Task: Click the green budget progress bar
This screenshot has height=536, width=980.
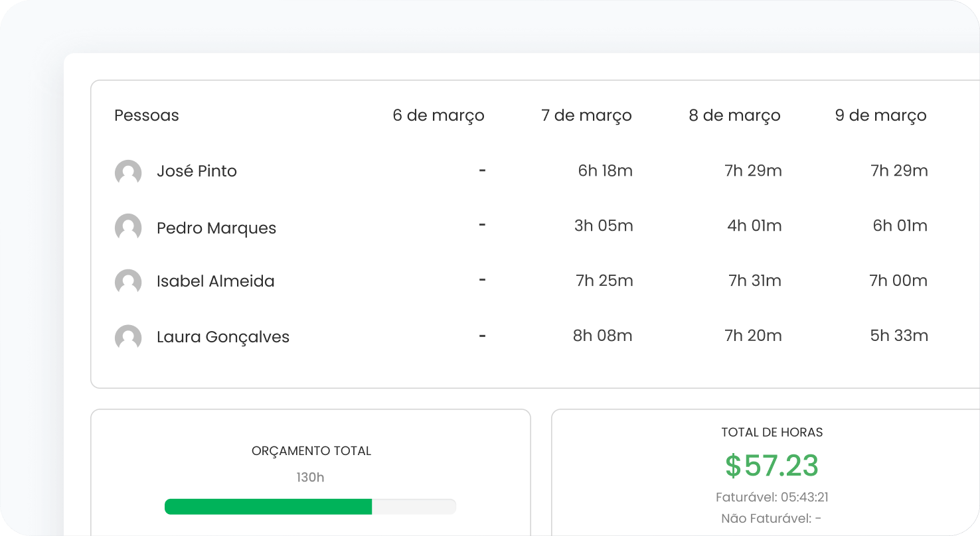Action: tap(268, 507)
